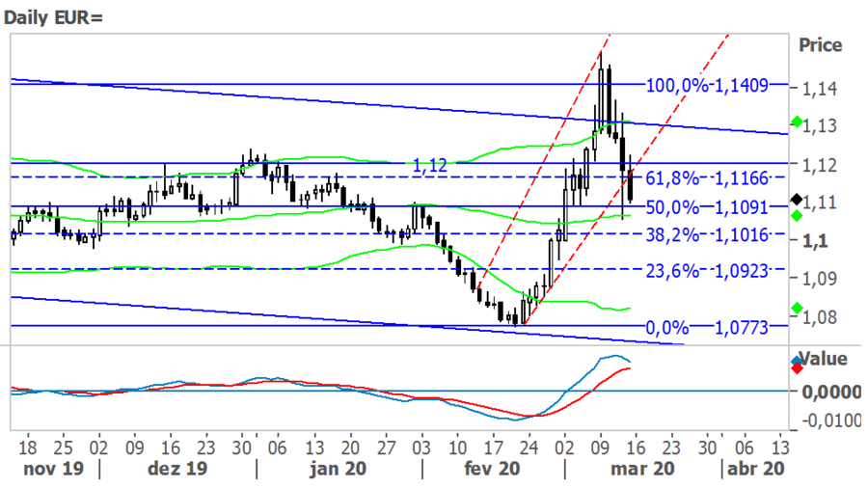Click the blue diamond next to Value
The height and width of the screenshot is (488, 868).
click(x=797, y=361)
